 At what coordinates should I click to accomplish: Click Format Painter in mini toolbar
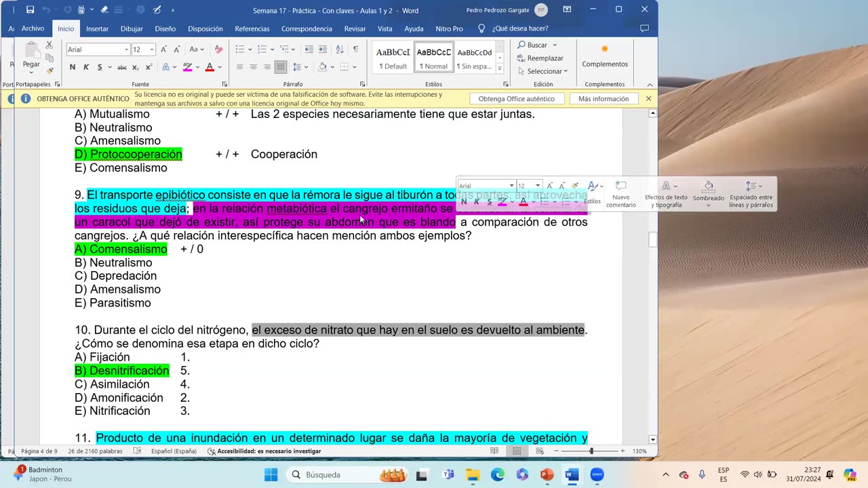(x=575, y=186)
